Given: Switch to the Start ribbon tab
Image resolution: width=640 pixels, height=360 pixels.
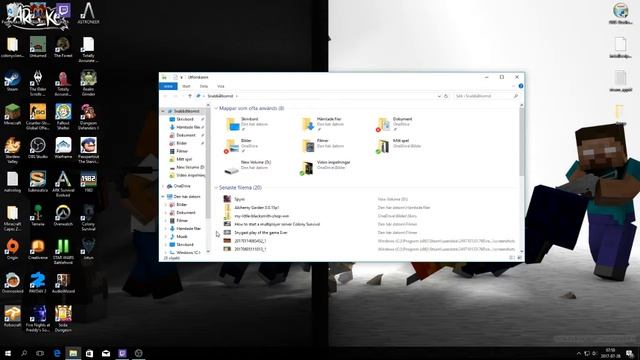Looking at the screenshot, I should pos(186,86).
